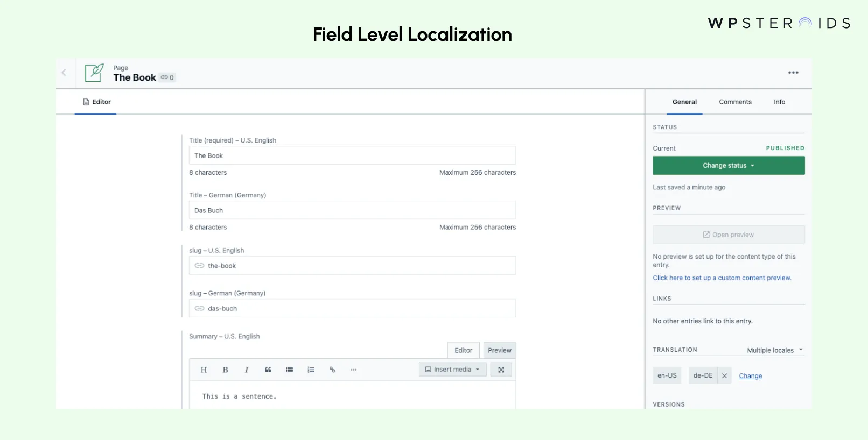
Task: Click the U.S. English slug field
Action: tap(352, 266)
